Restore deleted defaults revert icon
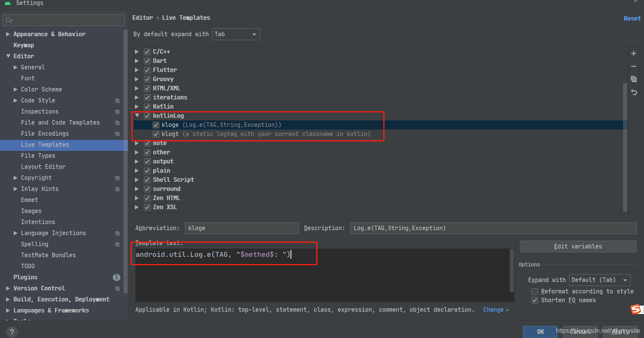The height and width of the screenshot is (338, 644). pyautogui.click(x=634, y=92)
